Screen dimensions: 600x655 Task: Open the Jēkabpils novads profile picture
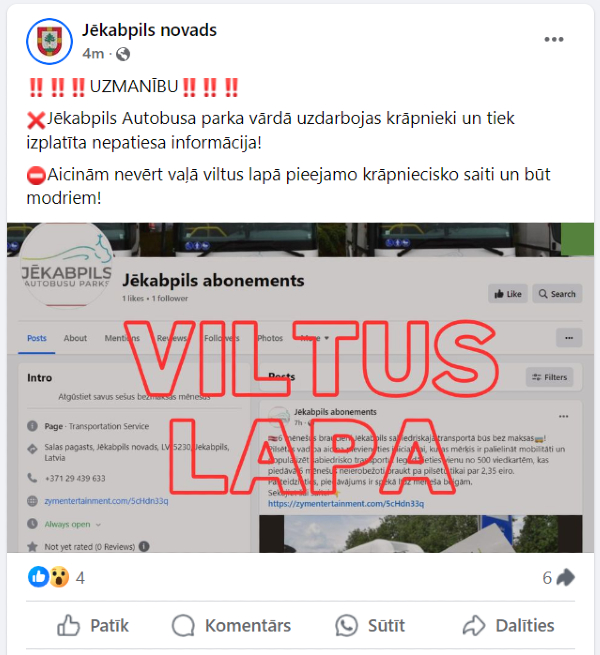point(49,41)
